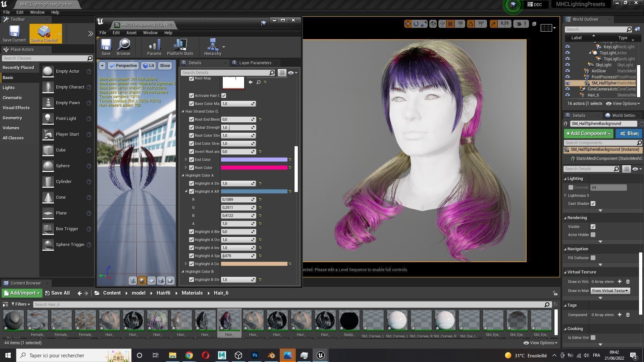Toggle world/local coordinate globe icon
The height and width of the screenshot is (362, 644).
(433, 24)
